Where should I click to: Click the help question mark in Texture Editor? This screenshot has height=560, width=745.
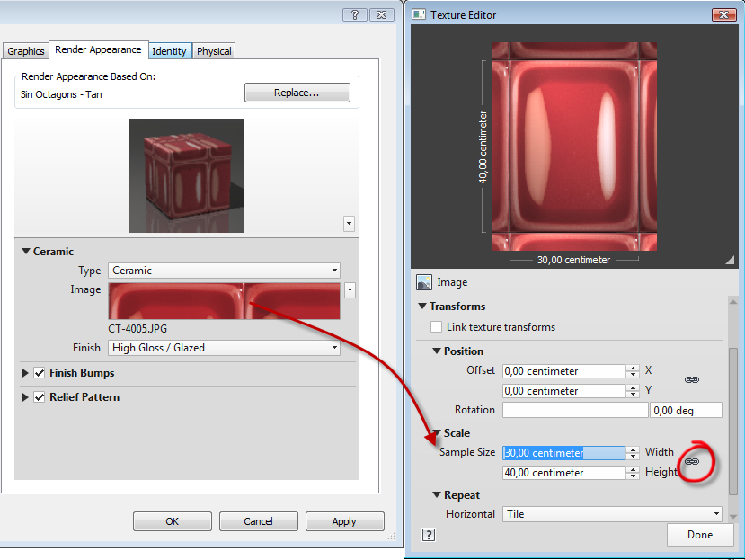coord(428,534)
